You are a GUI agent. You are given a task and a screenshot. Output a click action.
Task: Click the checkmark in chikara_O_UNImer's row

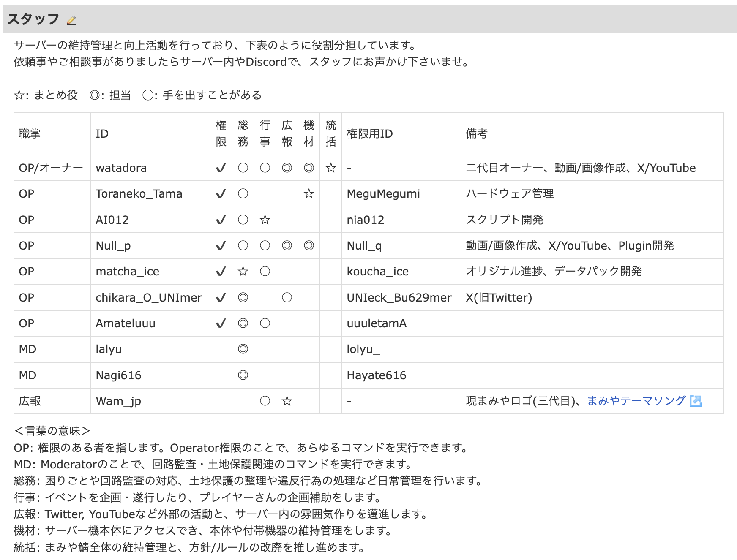point(221,298)
